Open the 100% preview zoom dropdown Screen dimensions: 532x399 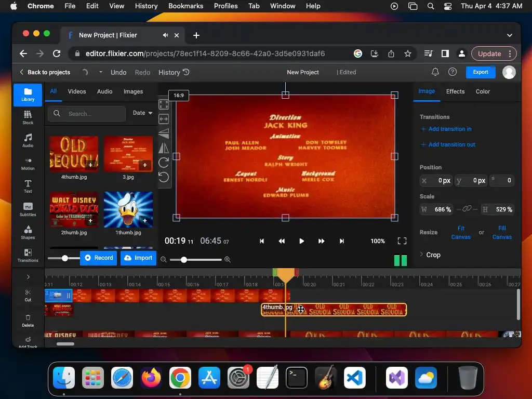pyautogui.click(x=378, y=241)
